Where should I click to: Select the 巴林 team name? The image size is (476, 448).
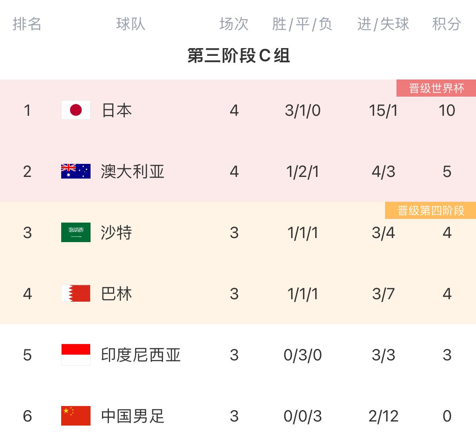coord(117,294)
